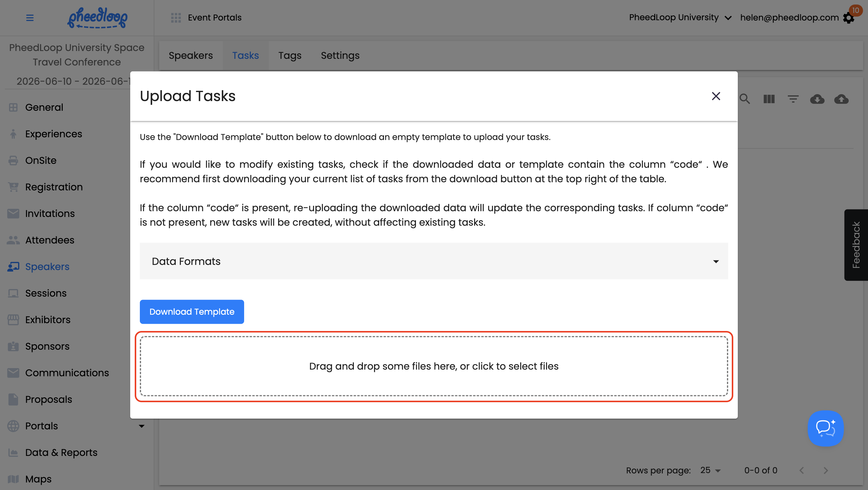Click the settings gear icon
This screenshot has height=490, width=868.
pyautogui.click(x=848, y=18)
